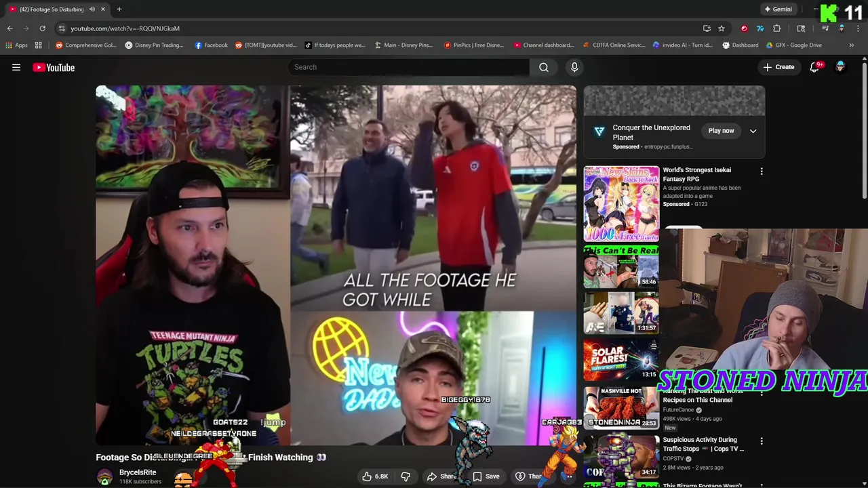Open the YouTube hamburger guide menu
The width and height of the screenshot is (868, 488).
(16, 67)
